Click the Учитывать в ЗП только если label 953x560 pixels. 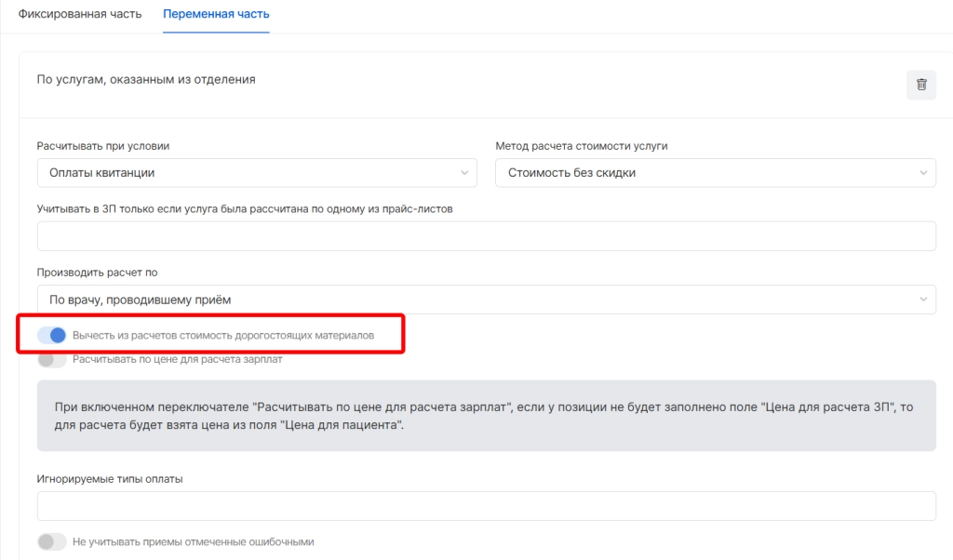click(x=245, y=208)
